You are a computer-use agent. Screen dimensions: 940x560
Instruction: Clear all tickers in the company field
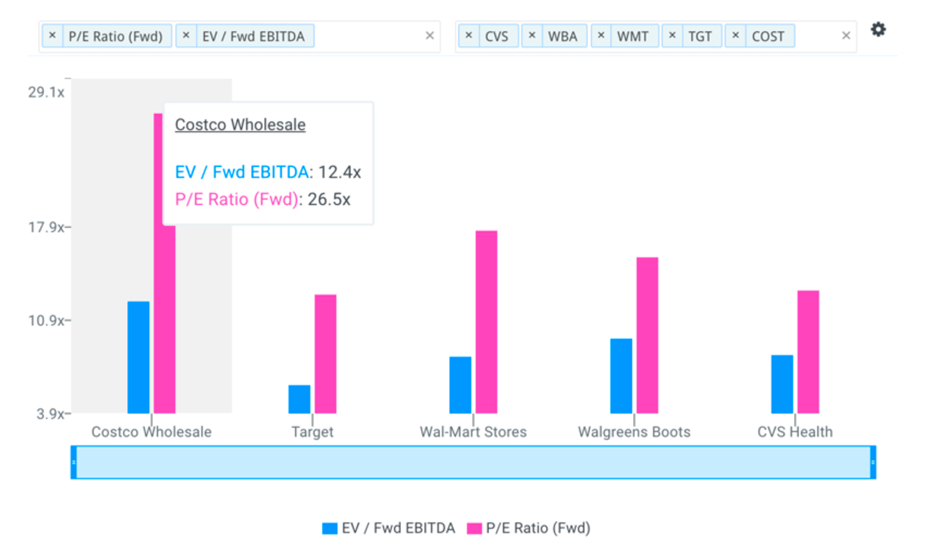(x=846, y=36)
